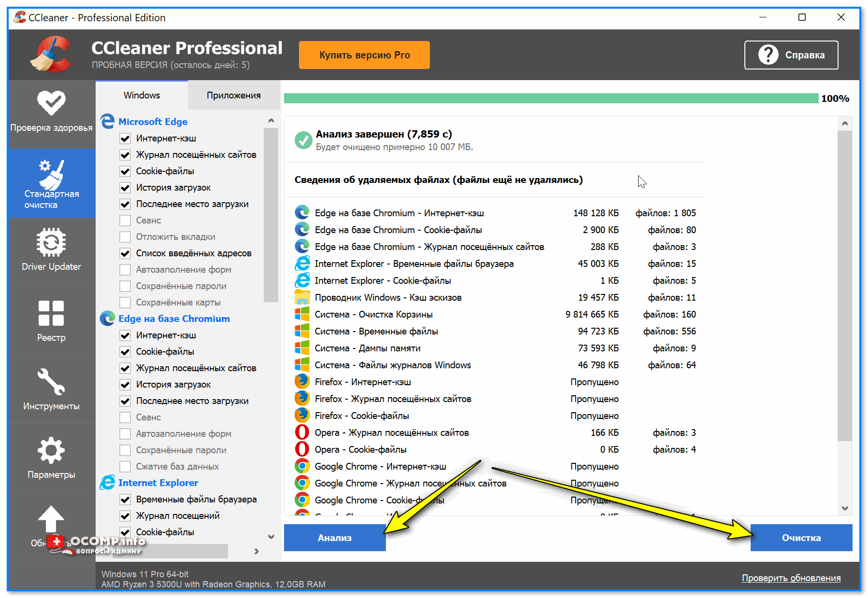Click the Internet Explorer temporary files result icon

pyautogui.click(x=302, y=264)
